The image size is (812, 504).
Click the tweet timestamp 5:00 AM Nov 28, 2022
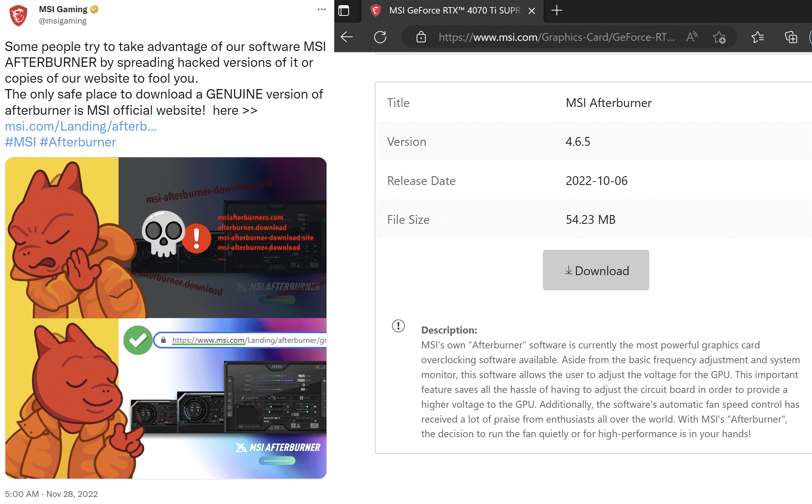click(51, 494)
